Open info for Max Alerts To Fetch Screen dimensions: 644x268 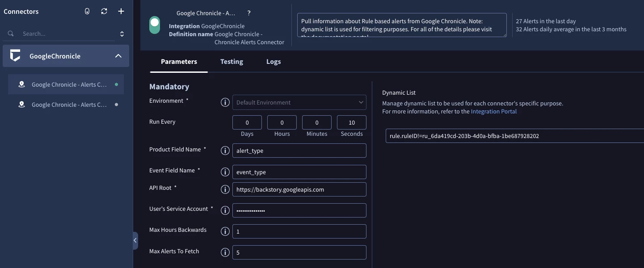pyautogui.click(x=225, y=252)
